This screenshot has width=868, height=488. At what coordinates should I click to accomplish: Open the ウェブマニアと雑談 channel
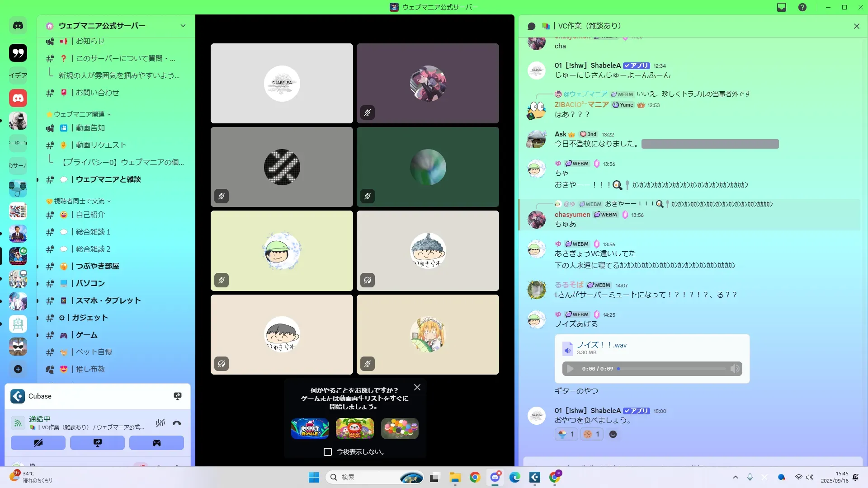point(108,179)
